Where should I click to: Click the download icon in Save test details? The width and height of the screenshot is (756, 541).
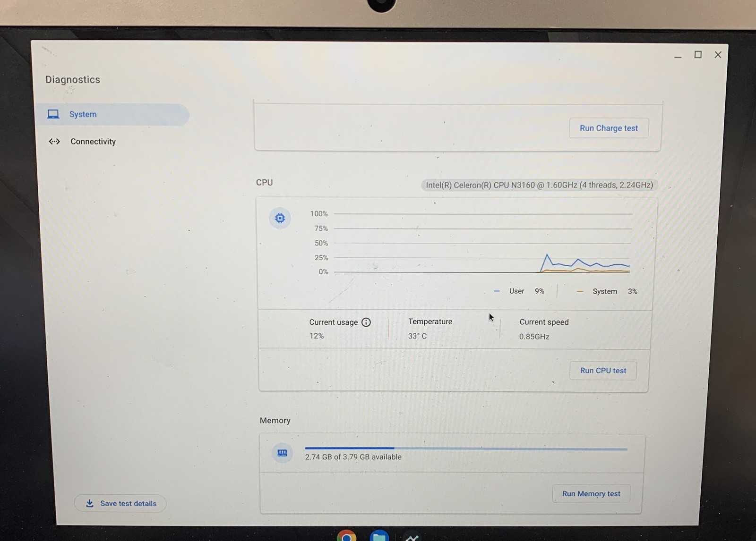[x=90, y=503]
